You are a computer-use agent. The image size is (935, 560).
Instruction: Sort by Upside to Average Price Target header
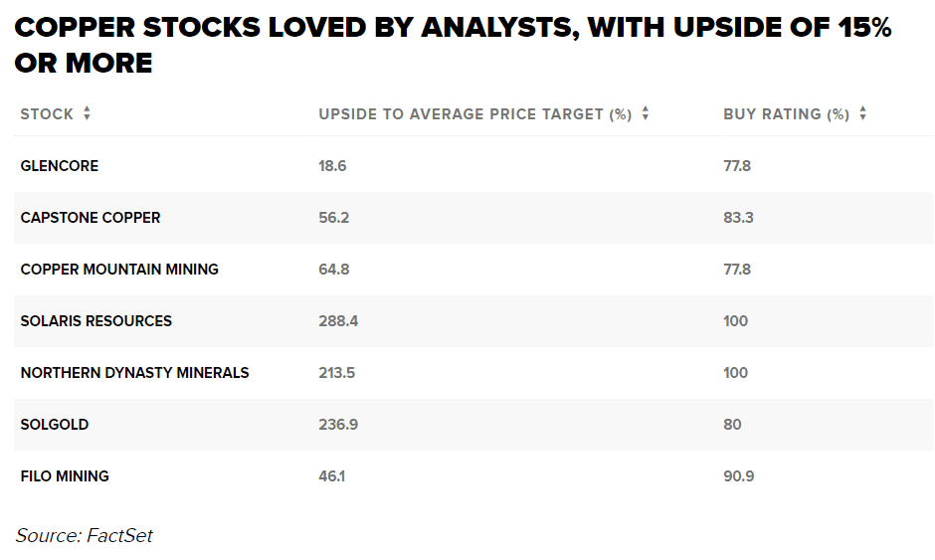(474, 114)
